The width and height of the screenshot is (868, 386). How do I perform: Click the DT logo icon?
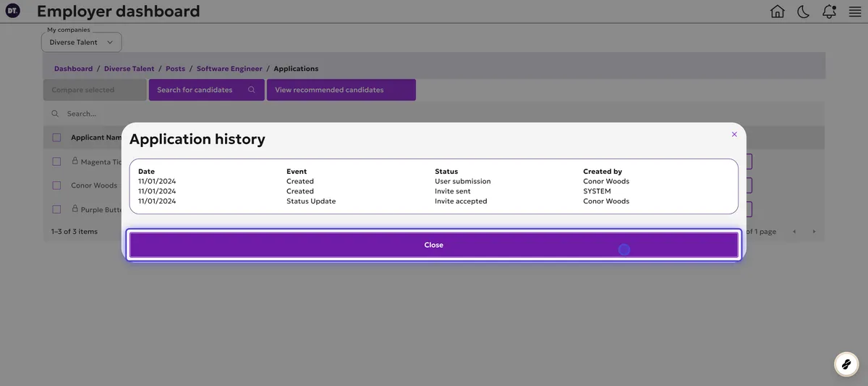[12, 11]
